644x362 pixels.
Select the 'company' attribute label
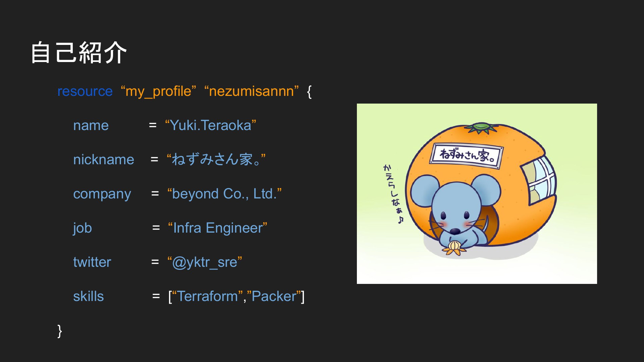[x=102, y=194]
